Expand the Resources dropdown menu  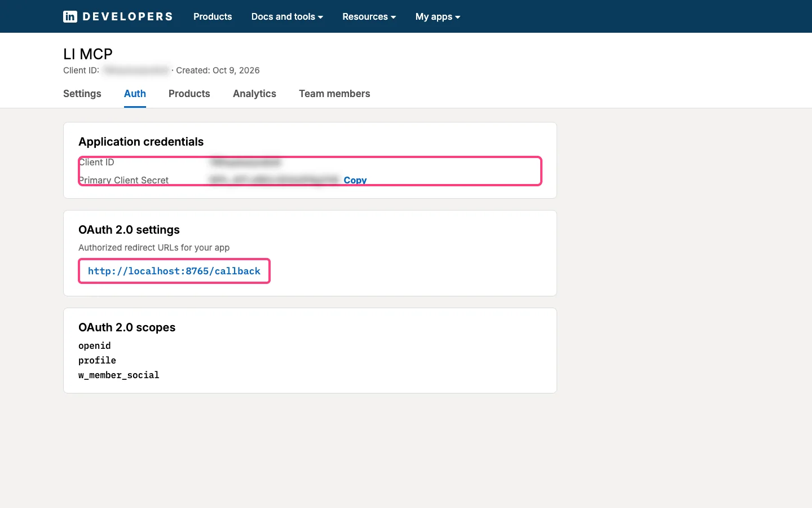[369, 16]
